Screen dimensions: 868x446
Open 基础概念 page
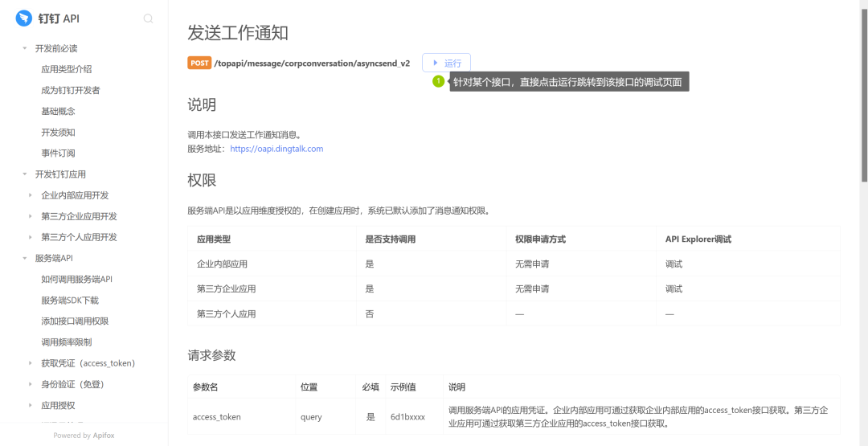(58, 111)
